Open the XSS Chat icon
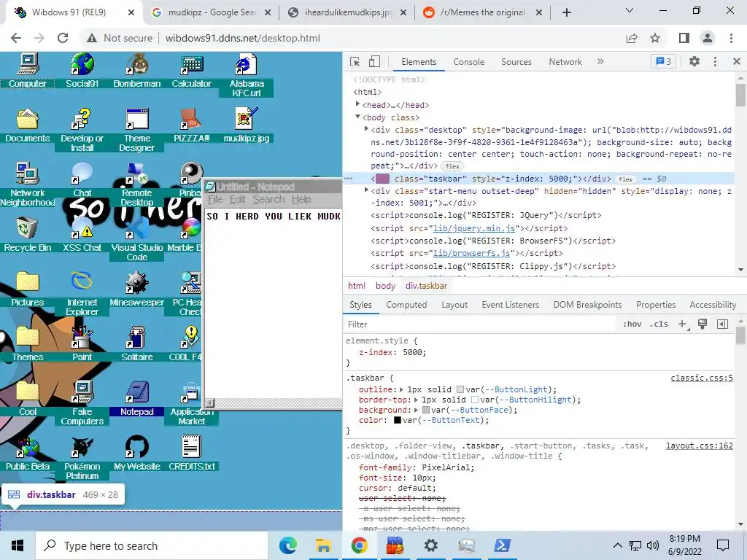The image size is (747, 560). click(x=82, y=235)
